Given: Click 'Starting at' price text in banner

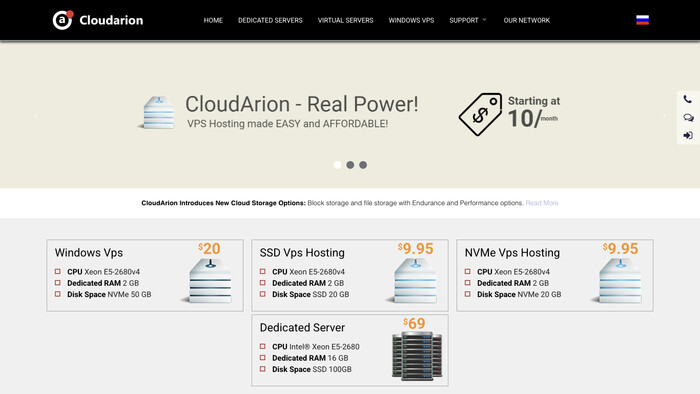Looking at the screenshot, I should 534,101.
